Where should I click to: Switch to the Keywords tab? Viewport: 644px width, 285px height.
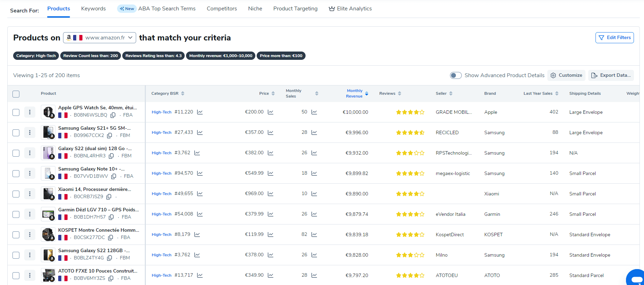[94, 9]
